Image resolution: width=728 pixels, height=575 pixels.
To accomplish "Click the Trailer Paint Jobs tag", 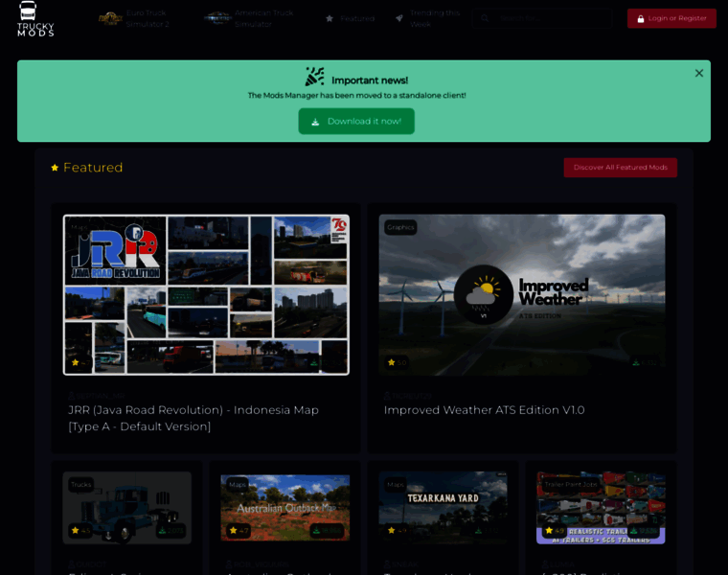I will point(571,485).
